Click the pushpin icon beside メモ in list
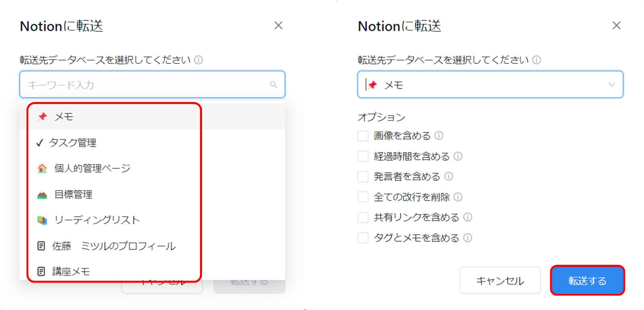 click(42, 117)
